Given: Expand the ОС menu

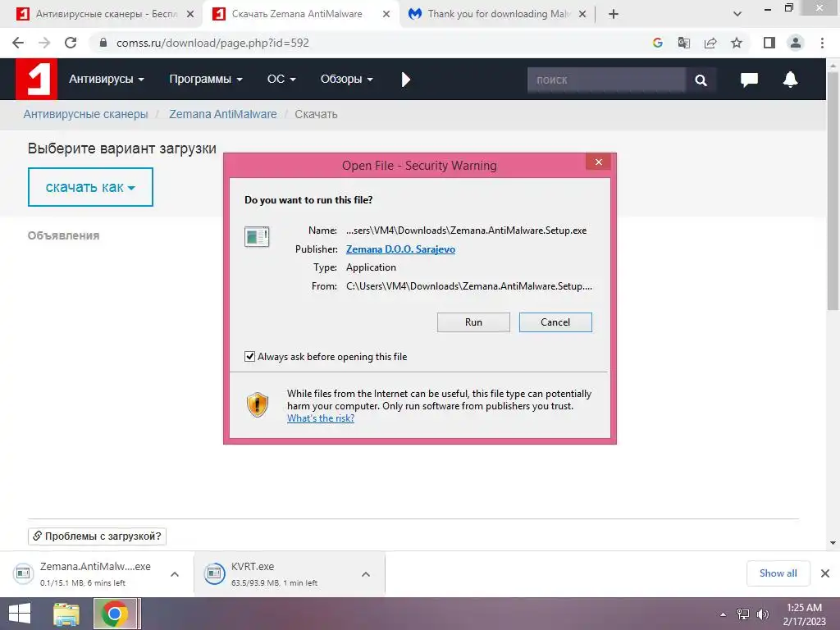Looking at the screenshot, I should (281, 80).
